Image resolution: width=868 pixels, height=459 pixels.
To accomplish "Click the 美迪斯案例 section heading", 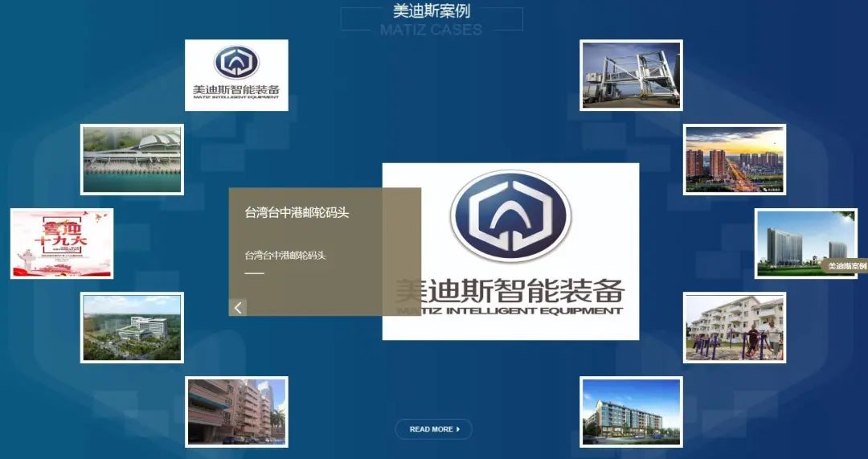I will pyautogui.click(x=432, y=11).
